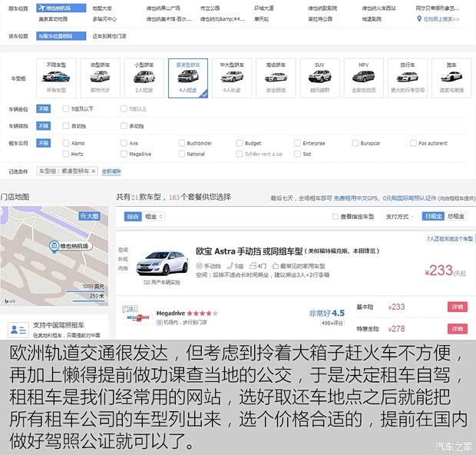Pick the 中大型轿车 mid-large sedan icon
The width and height of the screenshot is (476, 455).
[x=232, y=76]
